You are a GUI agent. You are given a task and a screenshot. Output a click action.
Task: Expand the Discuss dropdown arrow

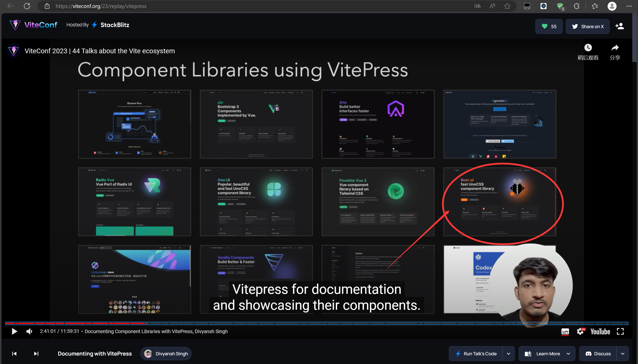623,354
